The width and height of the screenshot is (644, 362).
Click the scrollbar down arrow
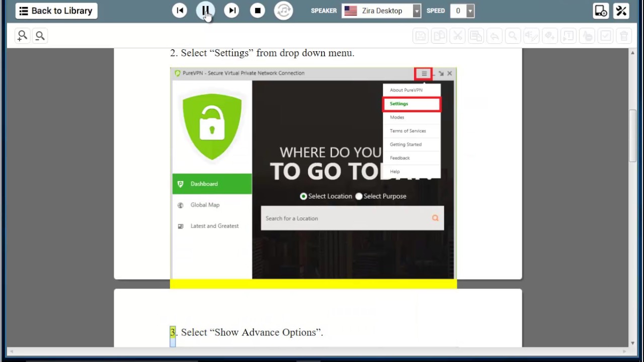pyautogui.click(x=632, y=343)
